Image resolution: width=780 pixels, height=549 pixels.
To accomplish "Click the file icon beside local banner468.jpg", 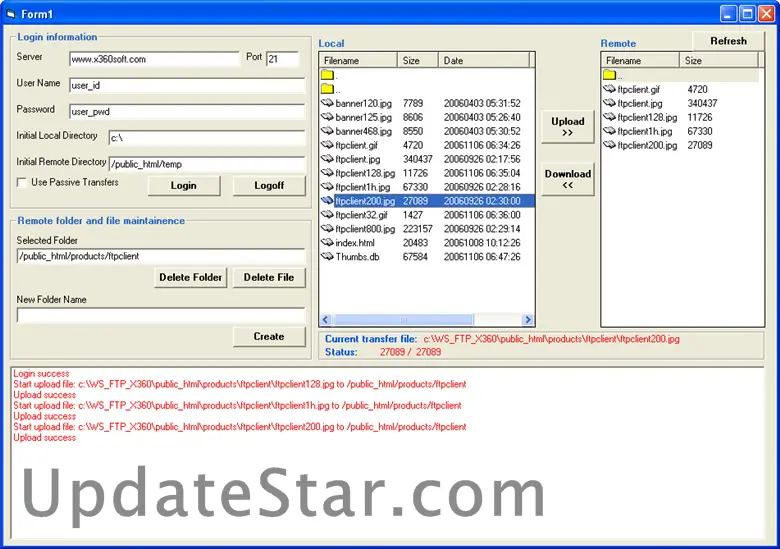I will pyautogui.click(x=327, y=131).
